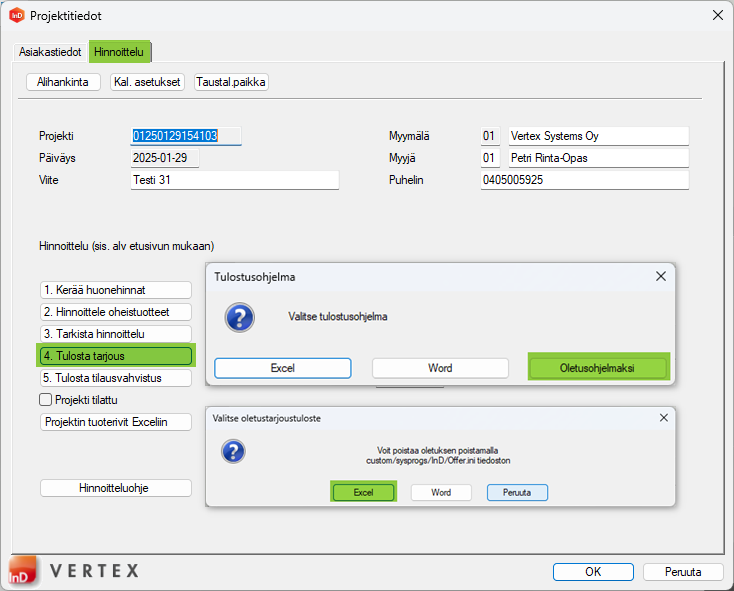Click the InD Vertex logo icon
734x591 pixels.
24,571
